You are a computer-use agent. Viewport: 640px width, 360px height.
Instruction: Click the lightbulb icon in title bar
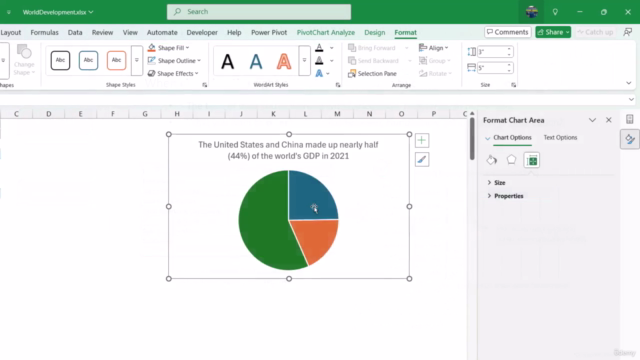[x=555, y=12]
